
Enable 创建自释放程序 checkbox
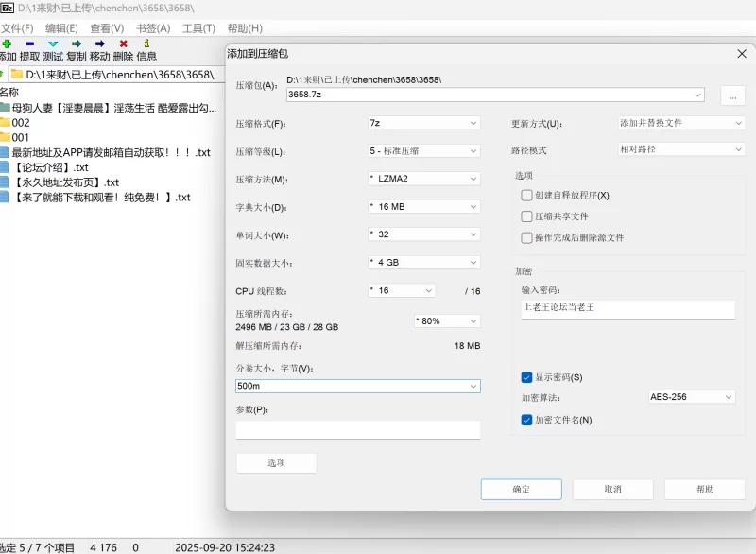[527, 195]
